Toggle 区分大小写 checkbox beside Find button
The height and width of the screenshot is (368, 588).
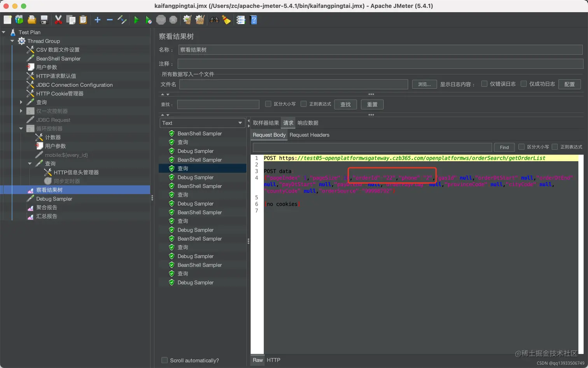tap(521, 147)
